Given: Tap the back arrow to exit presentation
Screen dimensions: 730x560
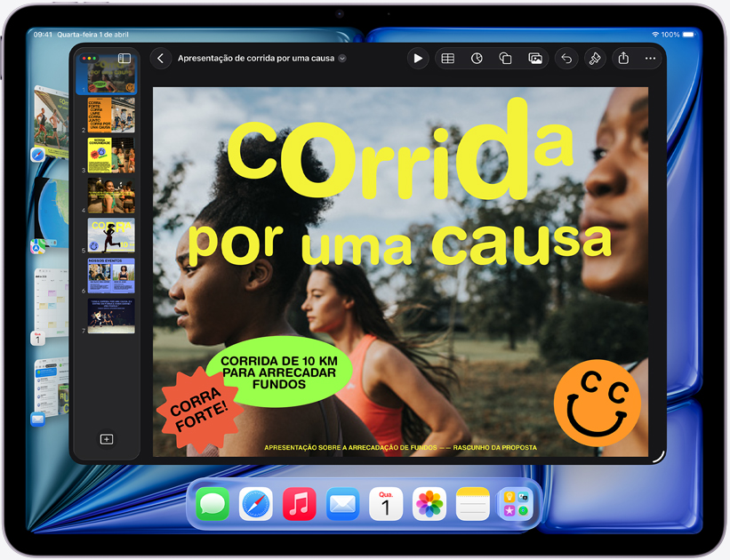Looking at the screenshot, I should pyautogui.click(x=160, y=58).
